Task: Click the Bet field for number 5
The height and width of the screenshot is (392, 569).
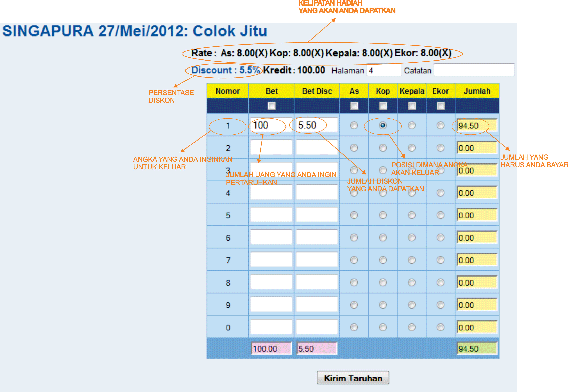Action: [271, 215]
